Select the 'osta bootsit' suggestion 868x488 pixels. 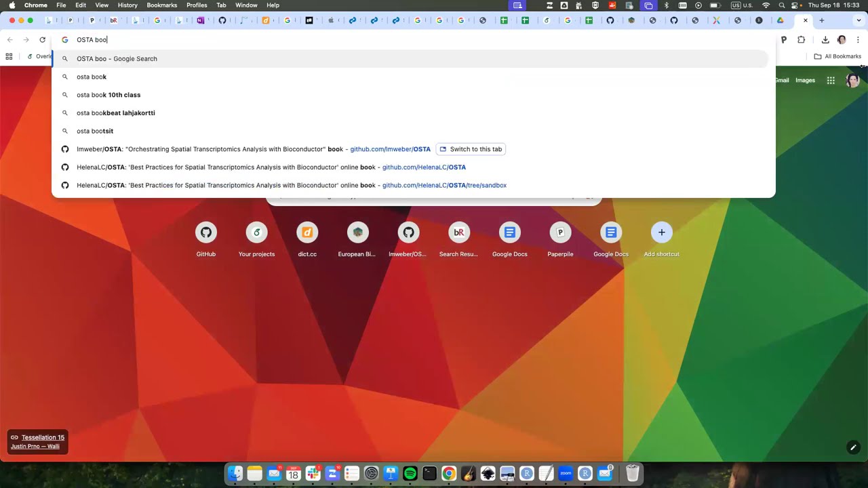pos(410,131)
